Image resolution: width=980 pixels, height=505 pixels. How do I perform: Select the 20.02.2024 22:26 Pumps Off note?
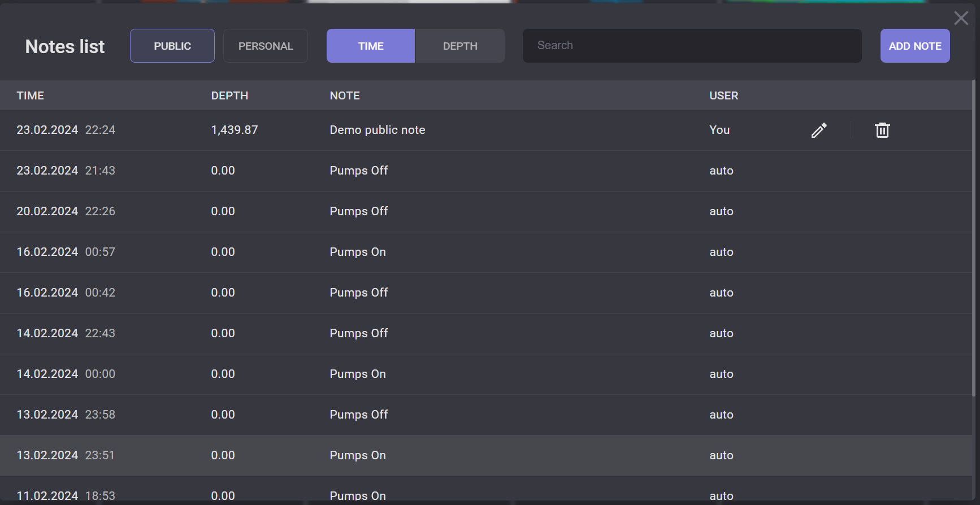358,211
